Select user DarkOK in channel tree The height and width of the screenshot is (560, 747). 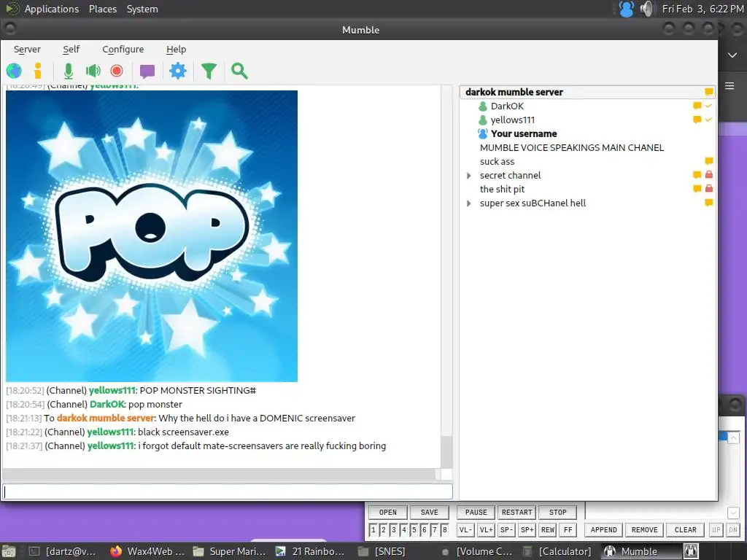pos(507,106)
